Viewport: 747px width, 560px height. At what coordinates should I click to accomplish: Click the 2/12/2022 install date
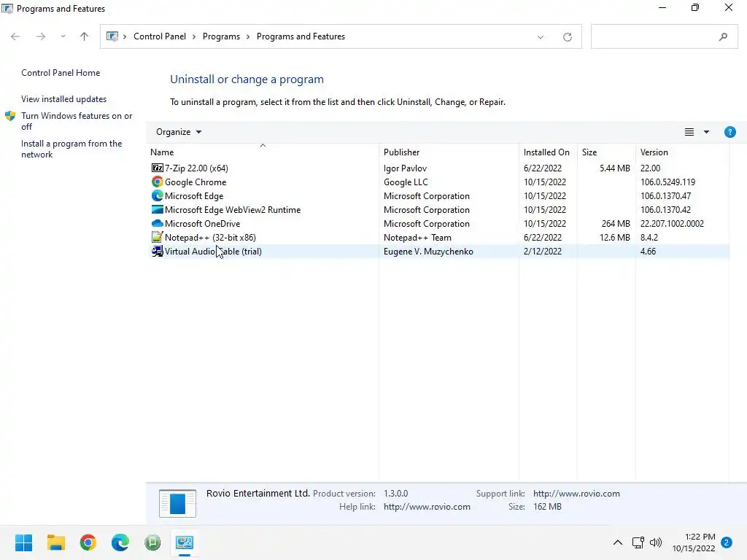point(542,251)
